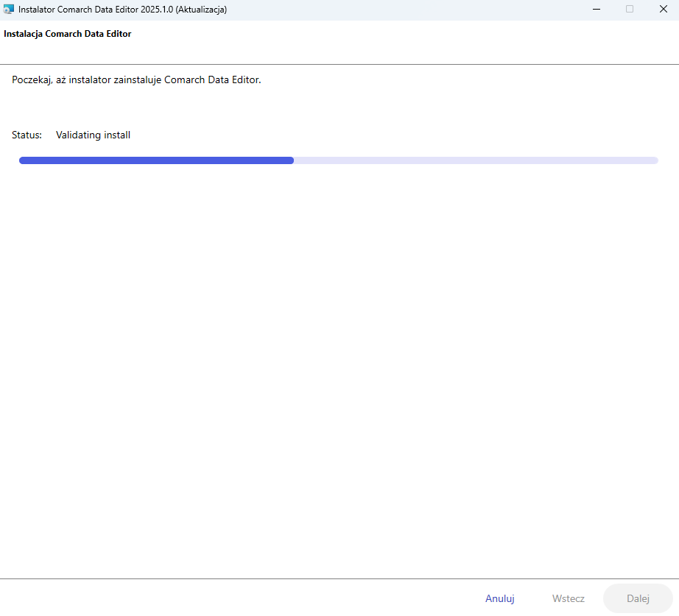Click the 'Instalacja Comarch Data Editor' heading

(68, 34)
